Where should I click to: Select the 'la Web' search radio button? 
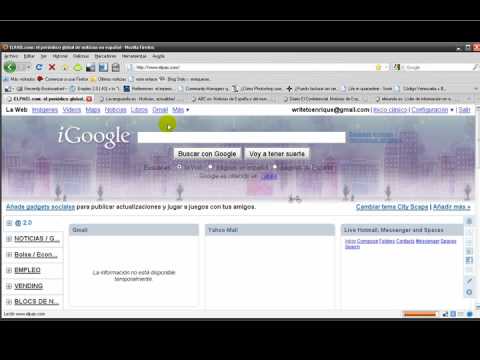click(x=179, y=166)
